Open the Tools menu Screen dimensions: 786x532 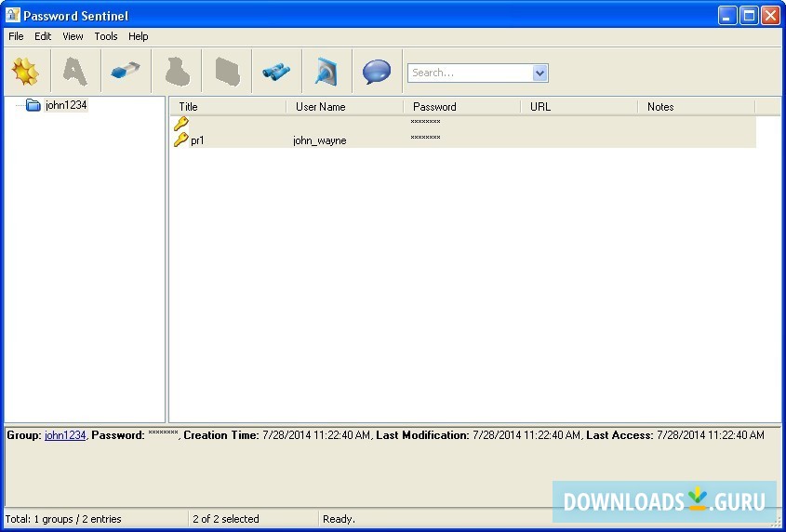[x=106, y=36]
